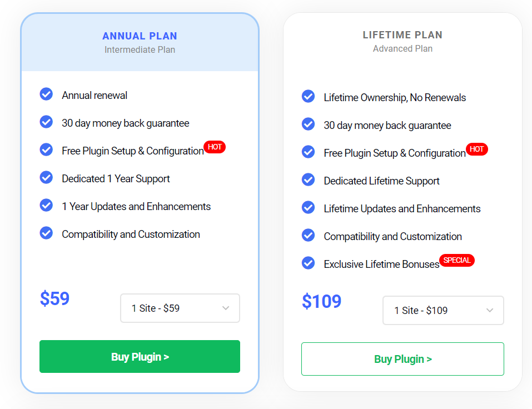Click the chevron arrow of the $59 site selector

pos(226,308)
